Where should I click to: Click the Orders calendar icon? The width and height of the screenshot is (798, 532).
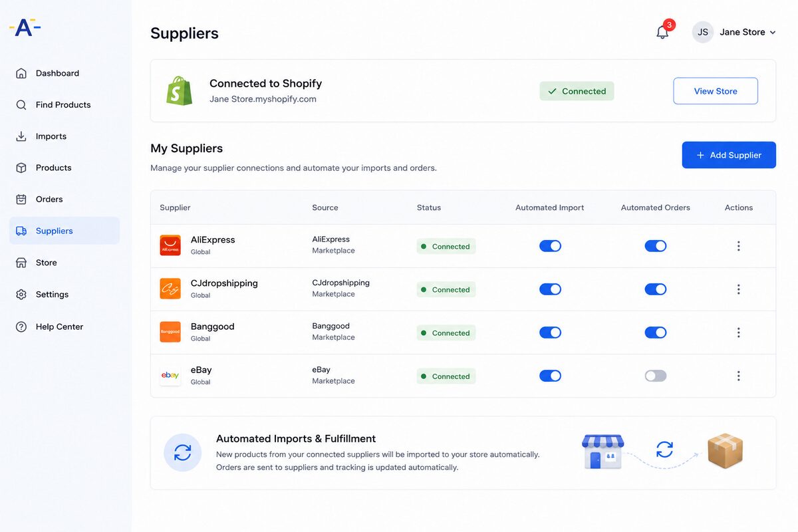point(21,199)
